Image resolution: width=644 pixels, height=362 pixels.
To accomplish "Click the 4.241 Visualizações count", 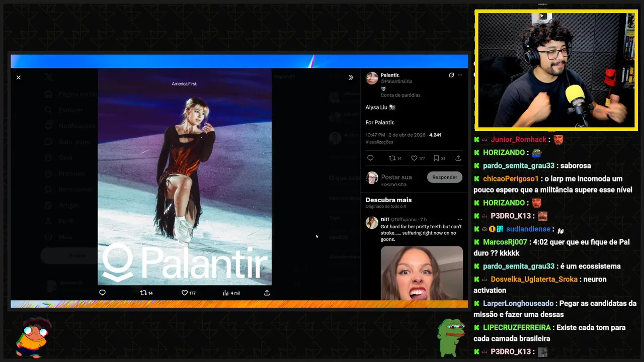I will [404, 138].
